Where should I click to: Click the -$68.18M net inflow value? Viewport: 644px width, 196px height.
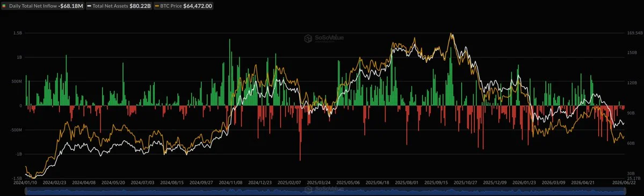71,6
